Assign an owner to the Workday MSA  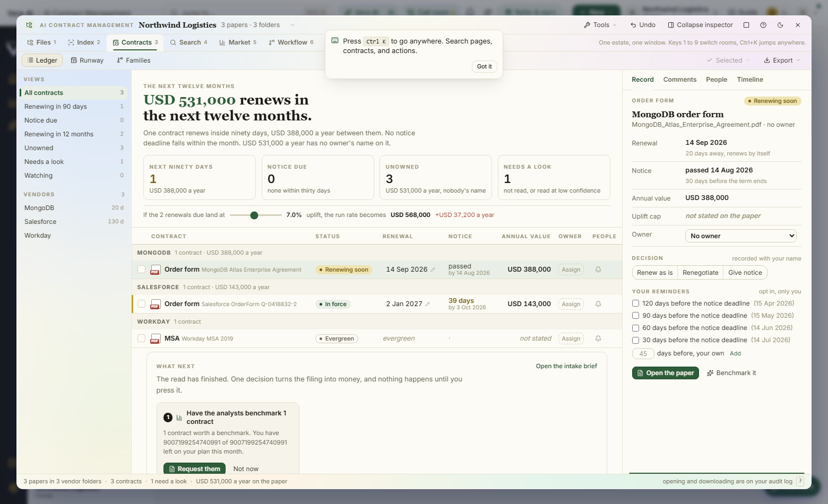click(571, 338)
